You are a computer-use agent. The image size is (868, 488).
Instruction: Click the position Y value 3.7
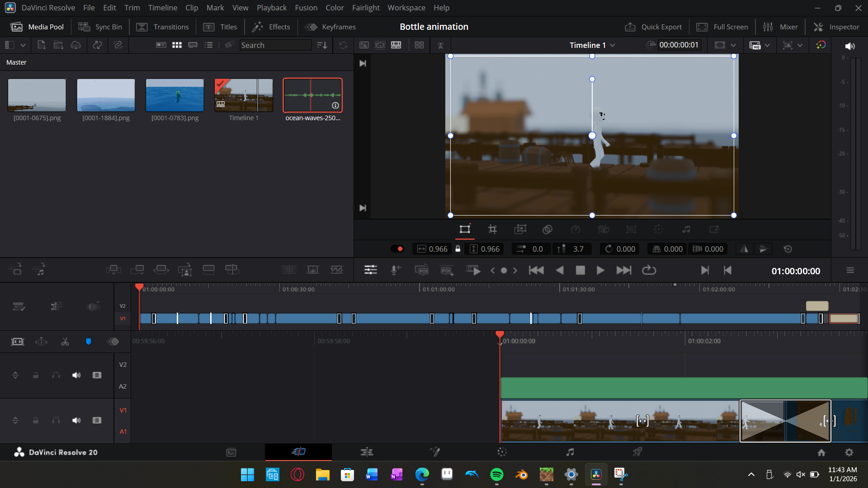click(578, 249)
